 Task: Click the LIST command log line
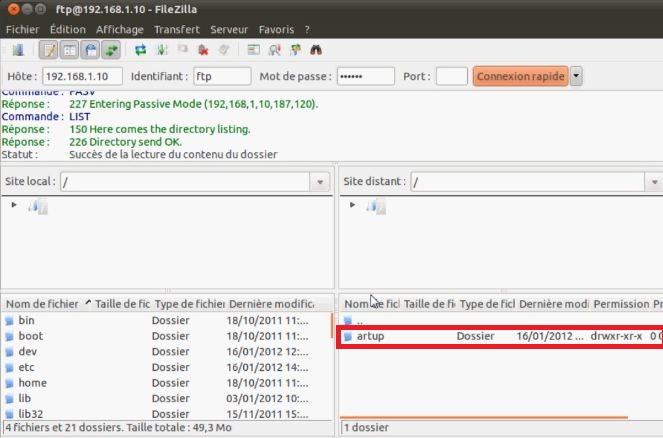point(46,117)
